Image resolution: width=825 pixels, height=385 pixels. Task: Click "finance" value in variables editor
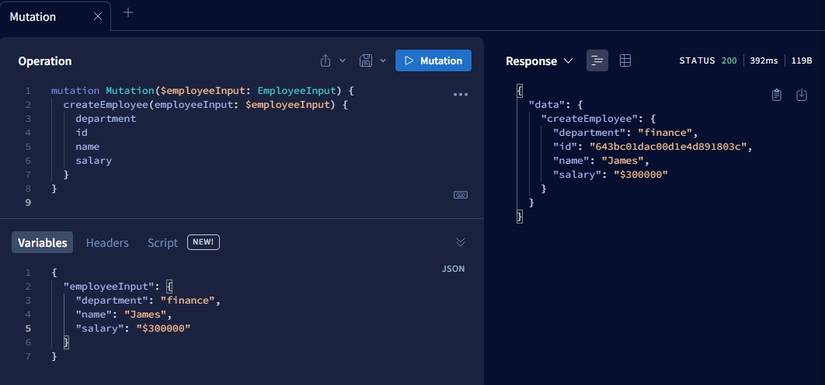(188, 300)
